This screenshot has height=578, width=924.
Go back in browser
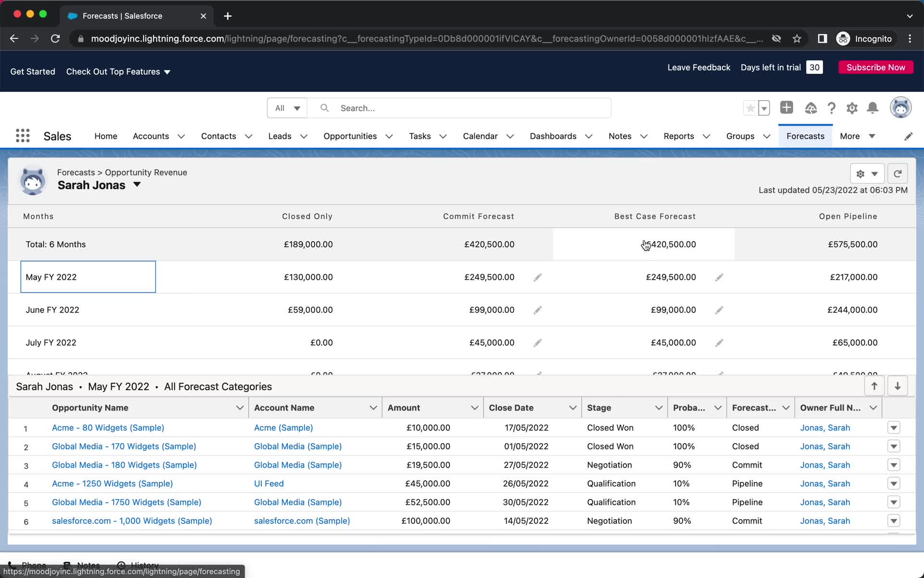coord(14,39)
